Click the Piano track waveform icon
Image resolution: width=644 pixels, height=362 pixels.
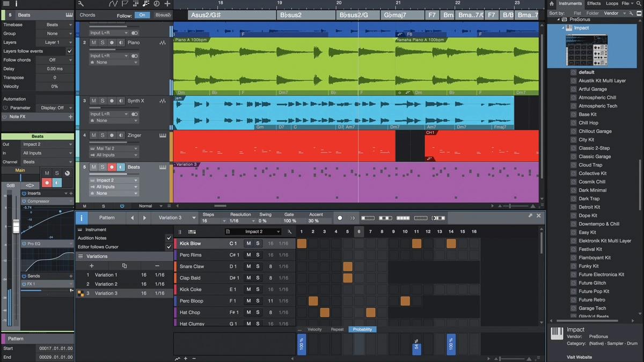[x=163, y=42]
